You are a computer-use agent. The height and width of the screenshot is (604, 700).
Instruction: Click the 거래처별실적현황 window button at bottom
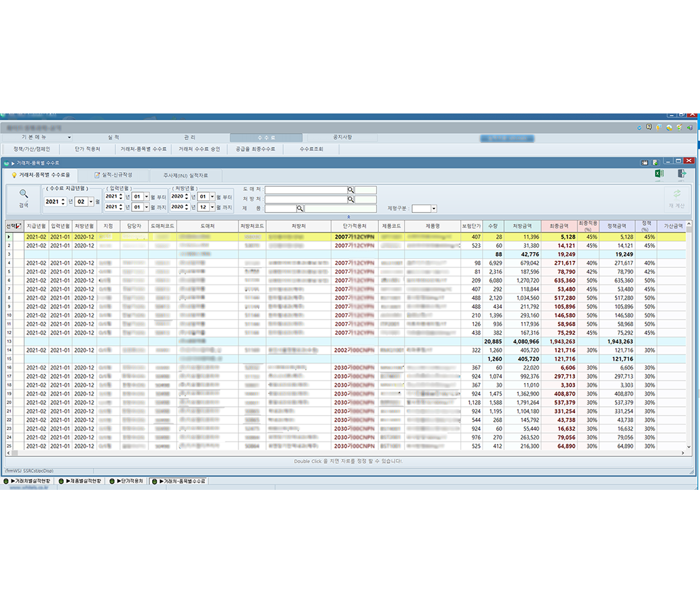click(26, 481)
